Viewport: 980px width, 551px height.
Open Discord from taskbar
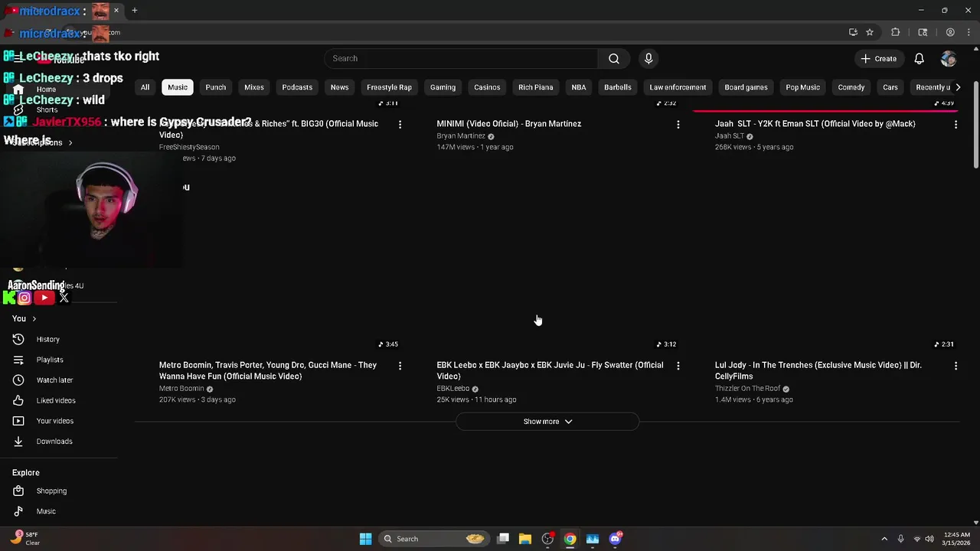pos(616,539)
